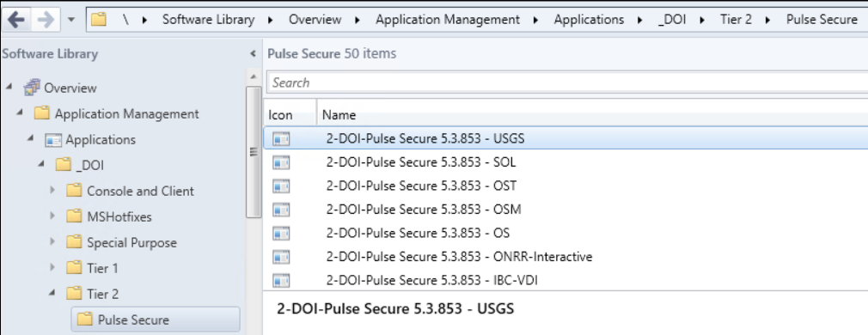868x335 pixels.
Task: Expand the Tier 1 folder
Action: point(52,267)
